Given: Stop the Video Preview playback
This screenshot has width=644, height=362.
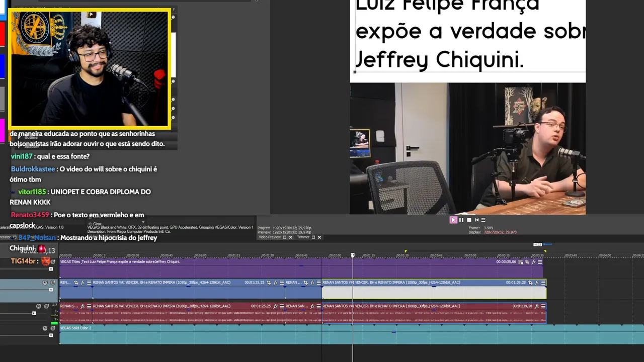Looking at the screenshot, I should (x=469, y=220).
